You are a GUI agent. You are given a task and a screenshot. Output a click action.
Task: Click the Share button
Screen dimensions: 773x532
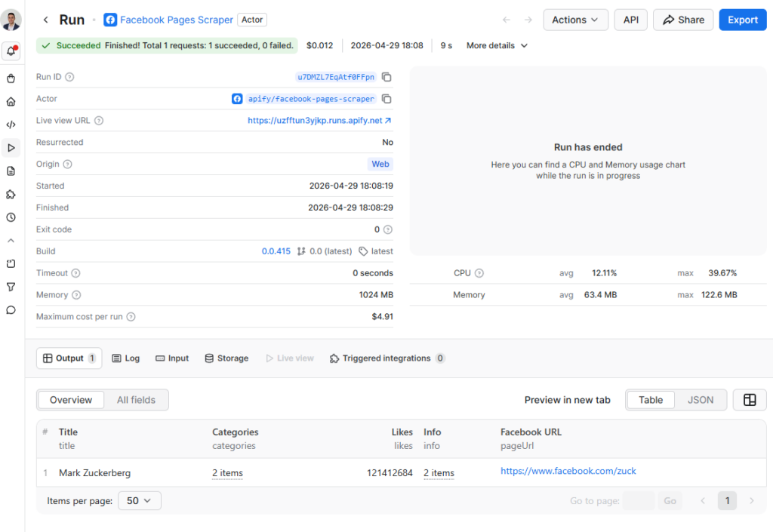pos(682,20)
